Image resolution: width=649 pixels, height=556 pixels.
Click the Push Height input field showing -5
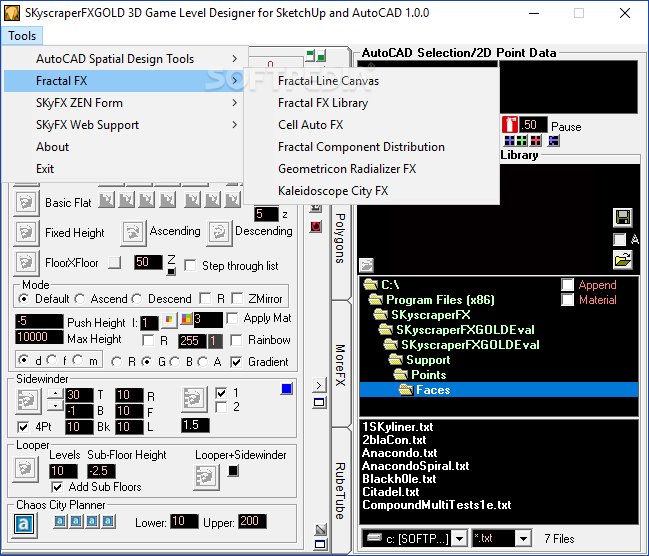point(39,321)
